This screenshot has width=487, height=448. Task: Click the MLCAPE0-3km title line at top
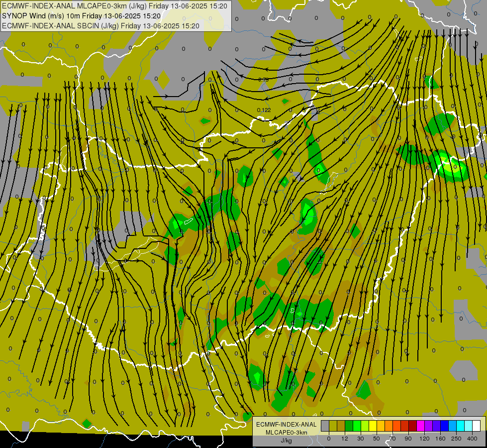coord(114,6)
